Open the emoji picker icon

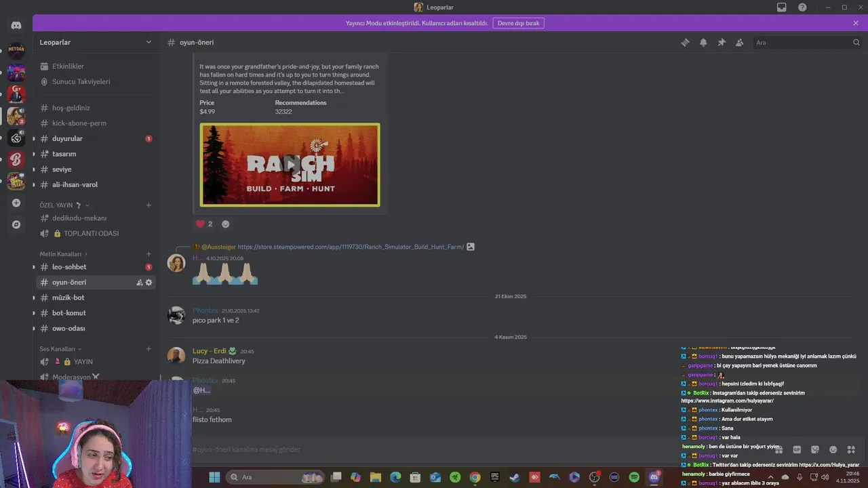coord(833,449)
